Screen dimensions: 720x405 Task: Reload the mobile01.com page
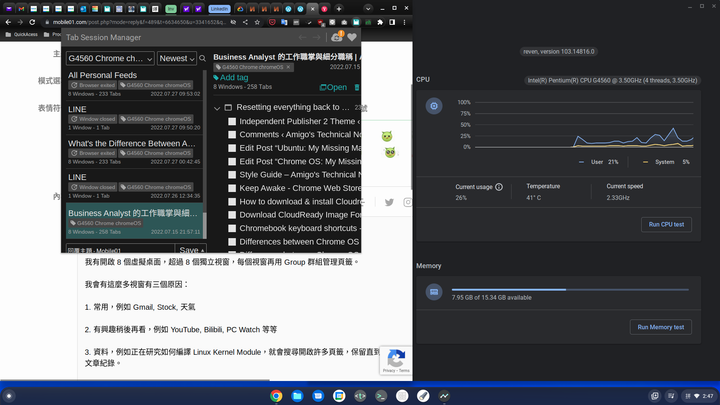click(x=32, y=22)
